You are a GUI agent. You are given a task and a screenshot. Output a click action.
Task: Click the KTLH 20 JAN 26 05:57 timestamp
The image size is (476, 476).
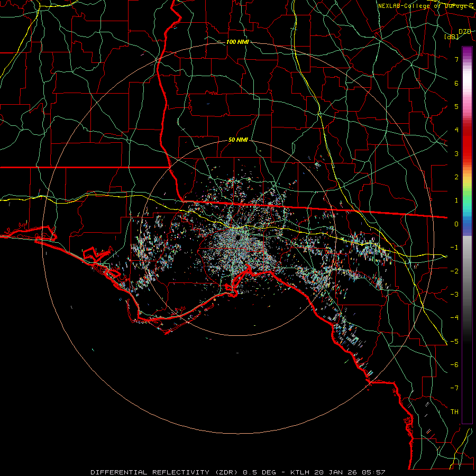point(338,472)
